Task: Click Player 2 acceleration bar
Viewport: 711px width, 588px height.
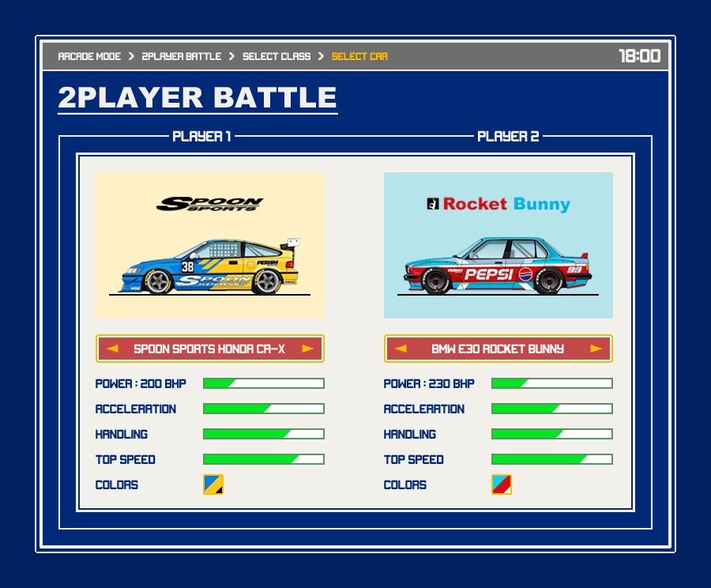Action: click(x=552, y=409)
